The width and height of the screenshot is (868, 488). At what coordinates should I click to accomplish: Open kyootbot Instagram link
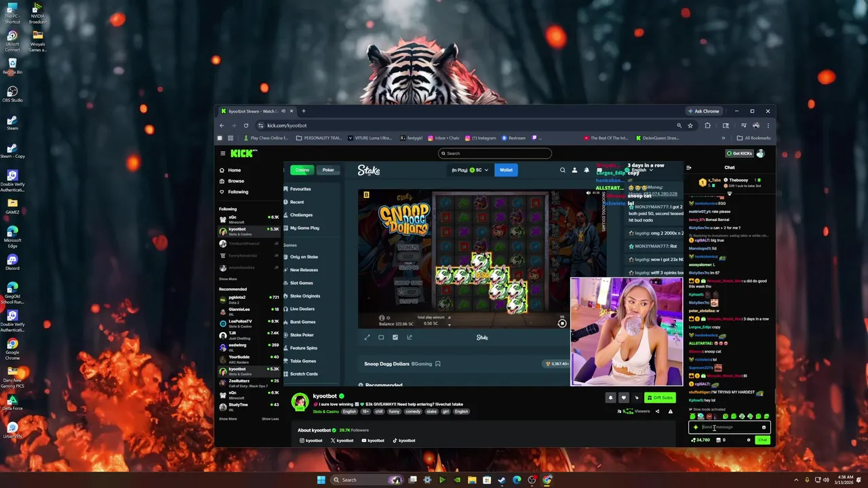pyautogui.click(x=311, y=441)
